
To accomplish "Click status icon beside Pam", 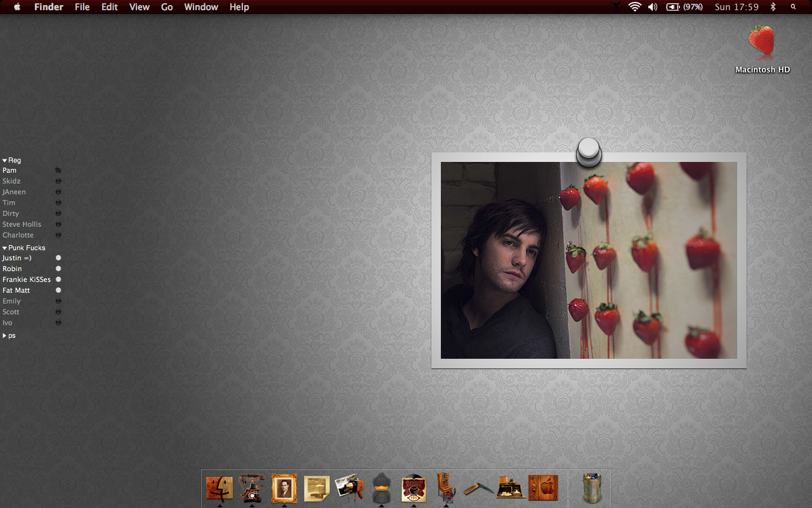I will pos(58,170).
